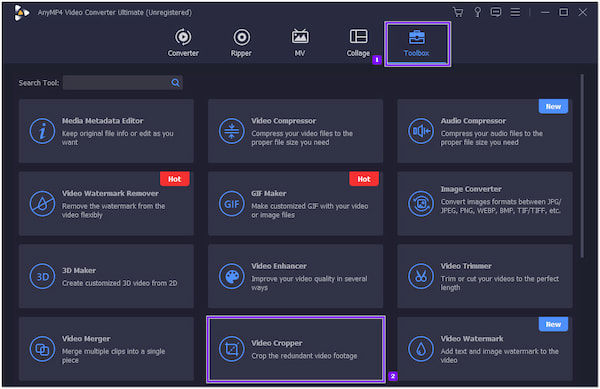This screenshot has width=600, height=389.
Task: Minimize the AnyMP4 window
Action: click(545, 12)
